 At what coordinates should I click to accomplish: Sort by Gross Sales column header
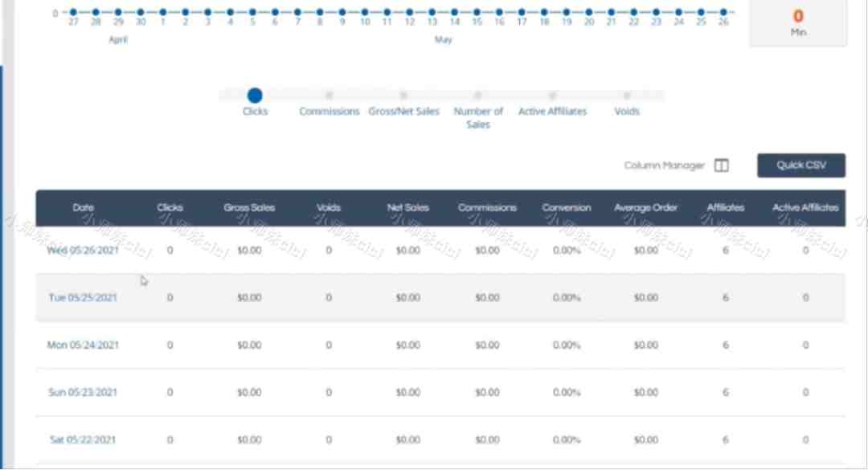pos(249,207)
